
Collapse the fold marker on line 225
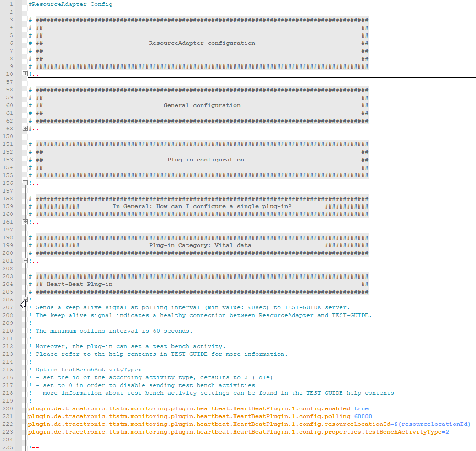[x=25, y=447]
